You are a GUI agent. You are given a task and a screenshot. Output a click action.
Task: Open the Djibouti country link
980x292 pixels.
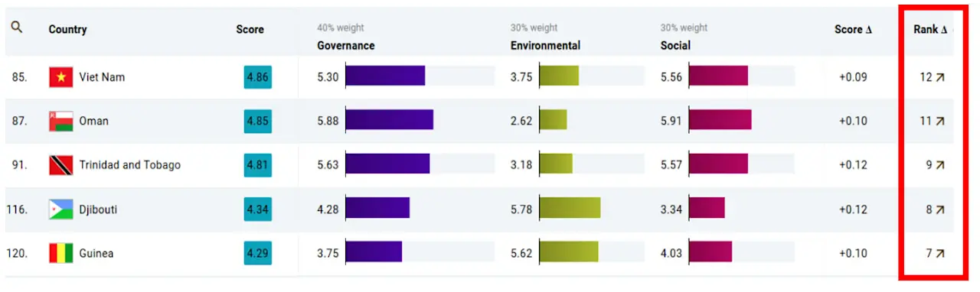[x=99, y=209]
